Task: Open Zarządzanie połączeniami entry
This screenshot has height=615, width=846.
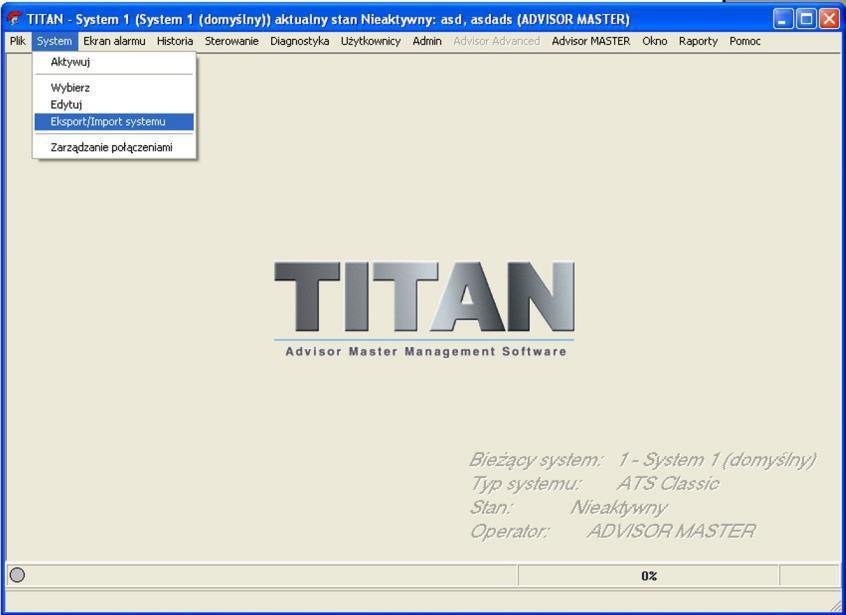Action: point(114,147)
